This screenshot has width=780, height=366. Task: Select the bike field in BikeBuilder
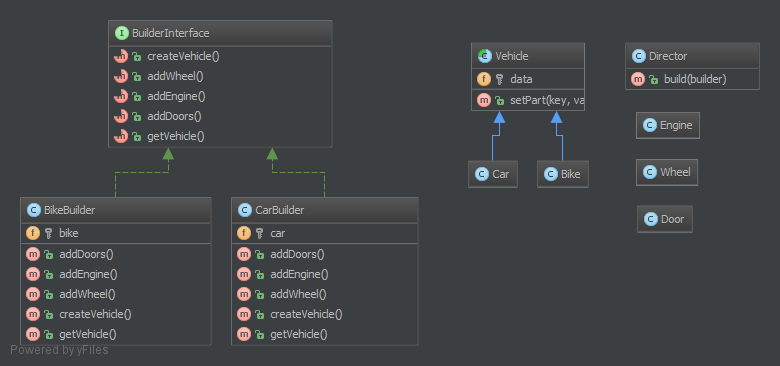tap(69, 233)
